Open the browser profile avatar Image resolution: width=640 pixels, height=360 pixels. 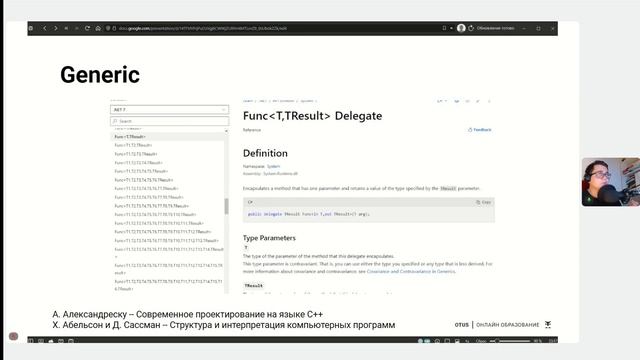tap(461, 28)
